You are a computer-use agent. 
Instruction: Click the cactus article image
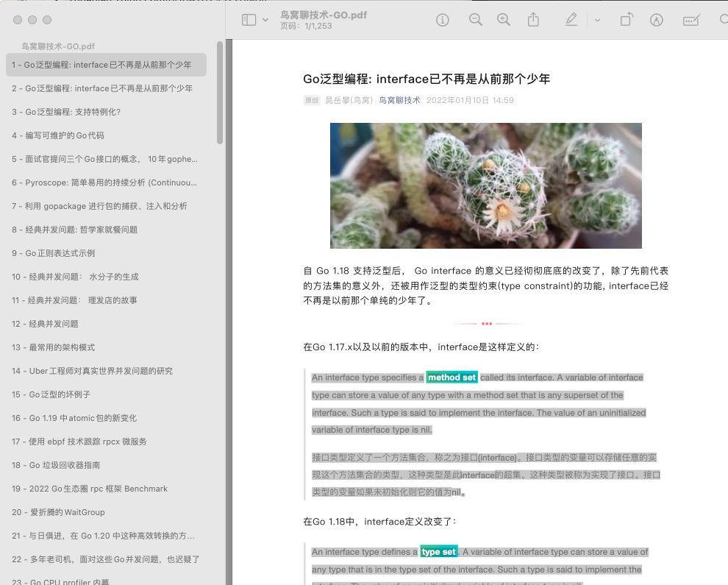point(485,185)
